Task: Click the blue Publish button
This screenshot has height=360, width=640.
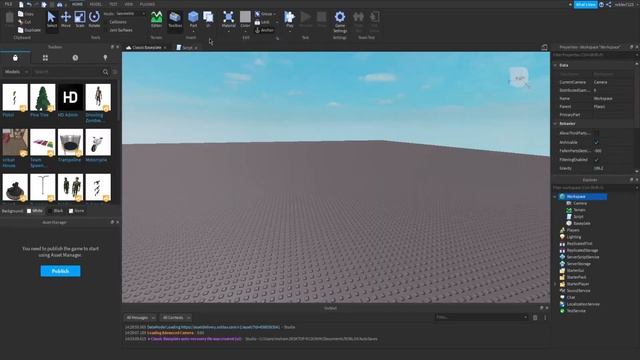Action: 60,271
